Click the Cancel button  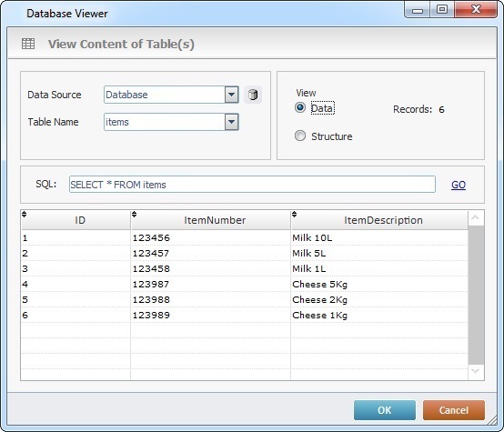[x=454, y=410]
